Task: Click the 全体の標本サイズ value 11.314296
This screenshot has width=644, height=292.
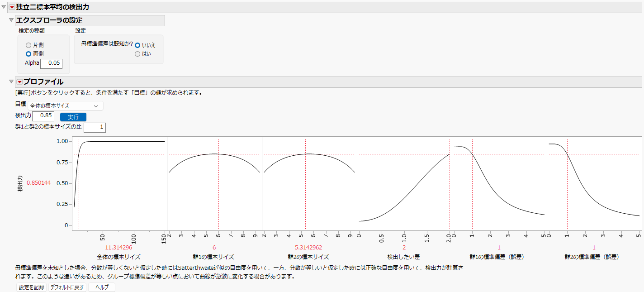Action: (118, 248)
